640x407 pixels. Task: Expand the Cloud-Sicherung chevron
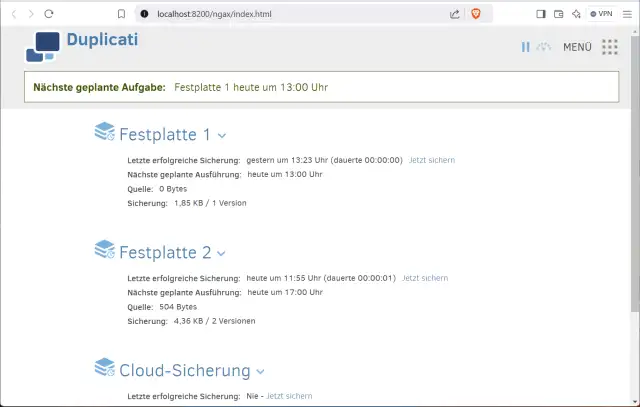click(260, 372)
